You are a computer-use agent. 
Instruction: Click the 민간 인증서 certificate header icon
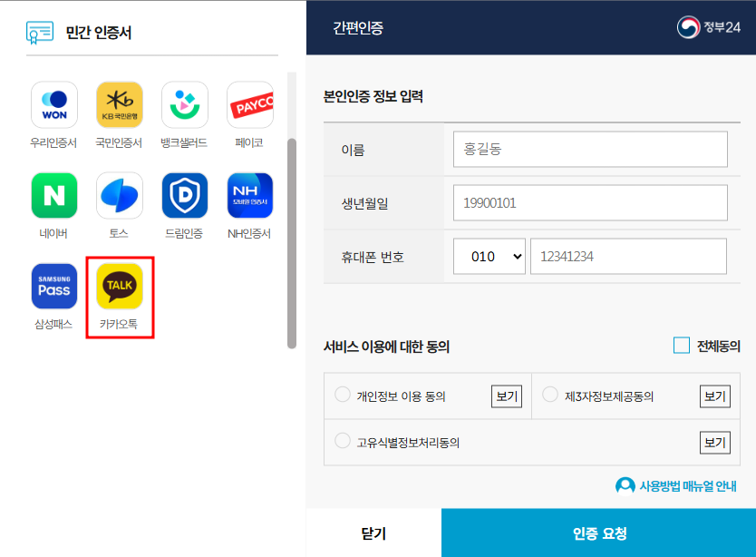[40, 33]
